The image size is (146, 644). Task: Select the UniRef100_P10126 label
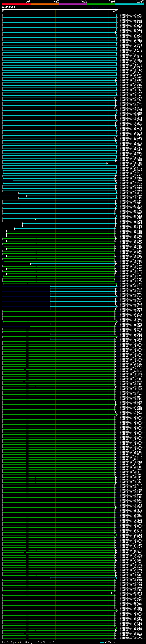point(131,519)
